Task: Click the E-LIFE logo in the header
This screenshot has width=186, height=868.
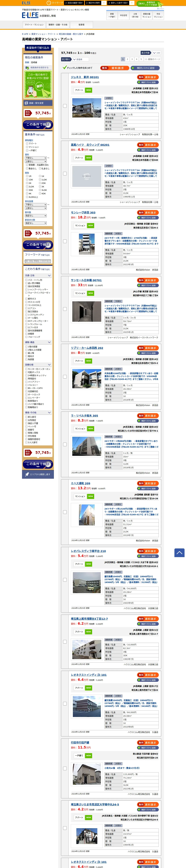Action: coord(30,15)
